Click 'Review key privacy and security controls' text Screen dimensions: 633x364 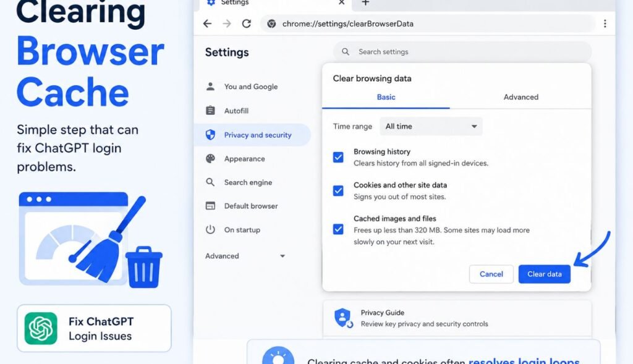coord(424,324)
